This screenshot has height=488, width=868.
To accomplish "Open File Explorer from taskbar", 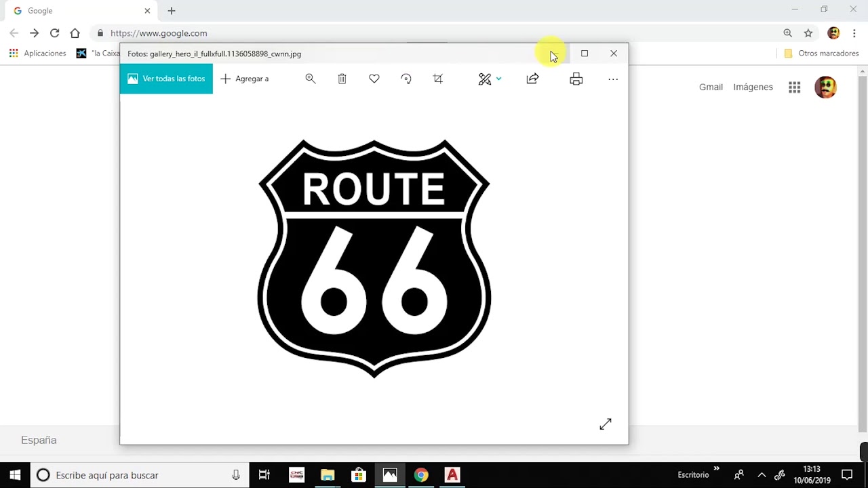I will tap(328, 475).
